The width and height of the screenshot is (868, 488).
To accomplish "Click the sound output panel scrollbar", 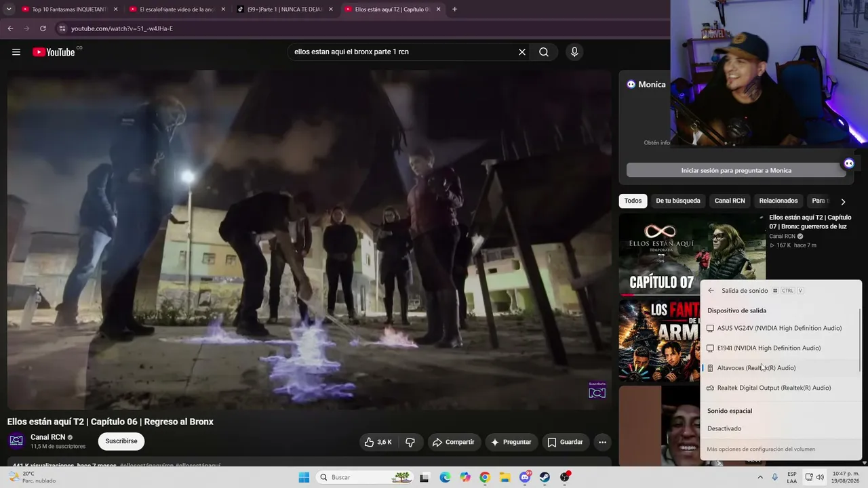I will click(860, 340).
